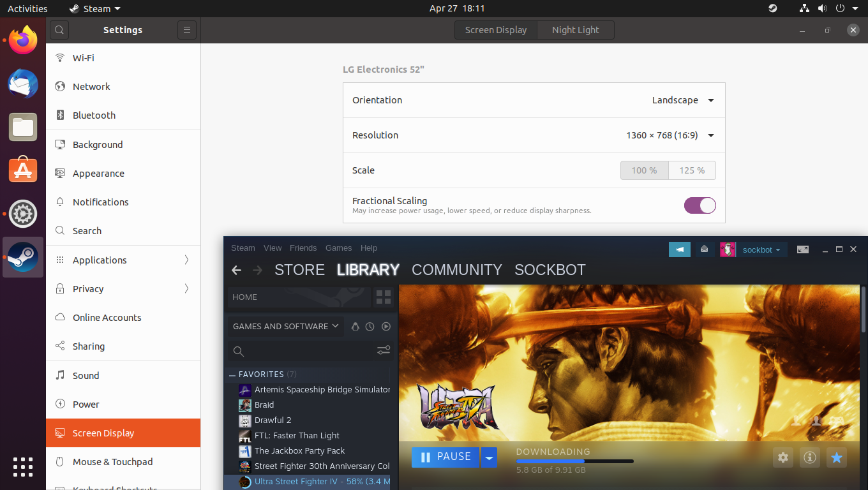Screen dimensions: 868x490
Task: Disable Fractional Scaling
Action: click(700, 205)
